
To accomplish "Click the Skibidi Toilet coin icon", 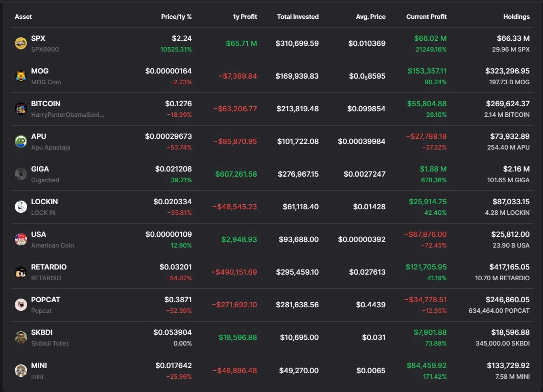I will pyautogui.click(x=21, y=337).
